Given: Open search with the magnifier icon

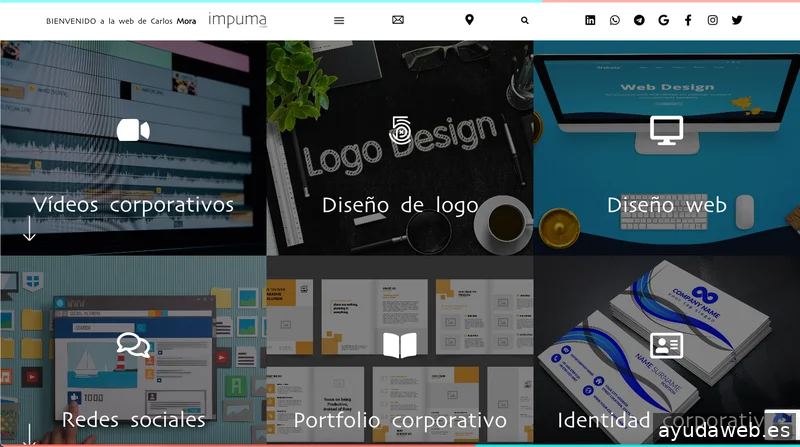Looking at the screenshot, I should click(525, 20).
